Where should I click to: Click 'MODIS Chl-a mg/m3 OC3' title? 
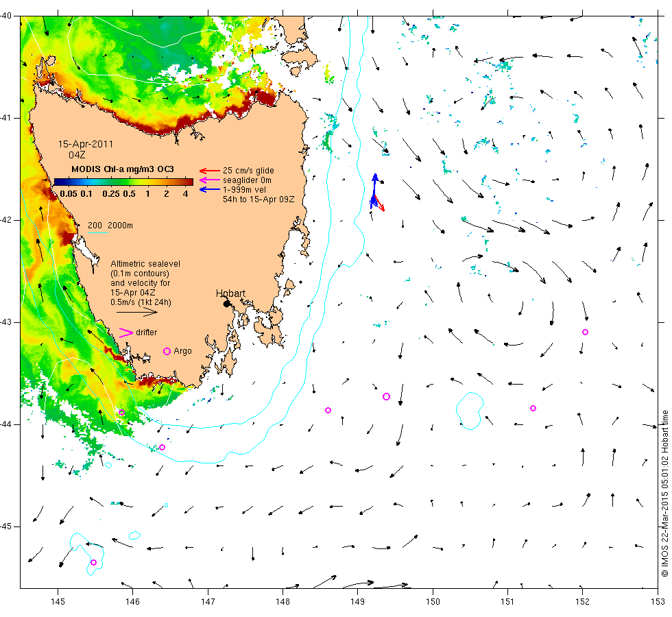pyautogui.click(x=123, y=169)
